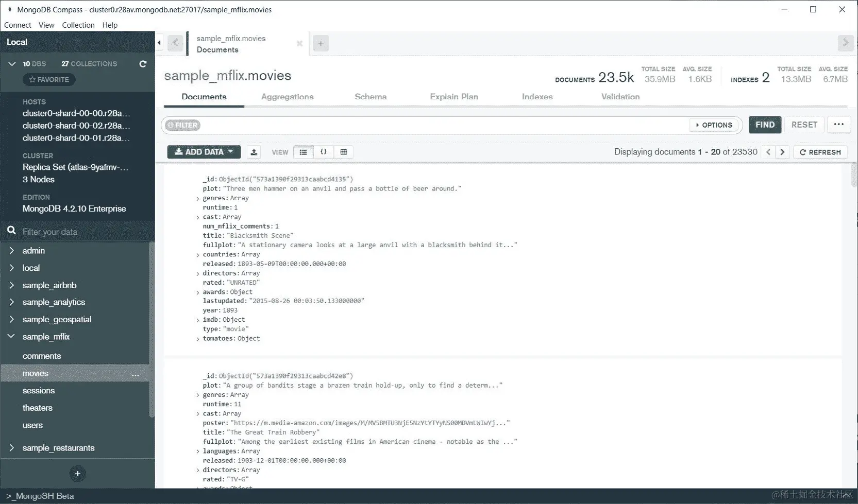858x504 pixels.
Task: Go to next page of documents
Action: click(x=782, y=152)
